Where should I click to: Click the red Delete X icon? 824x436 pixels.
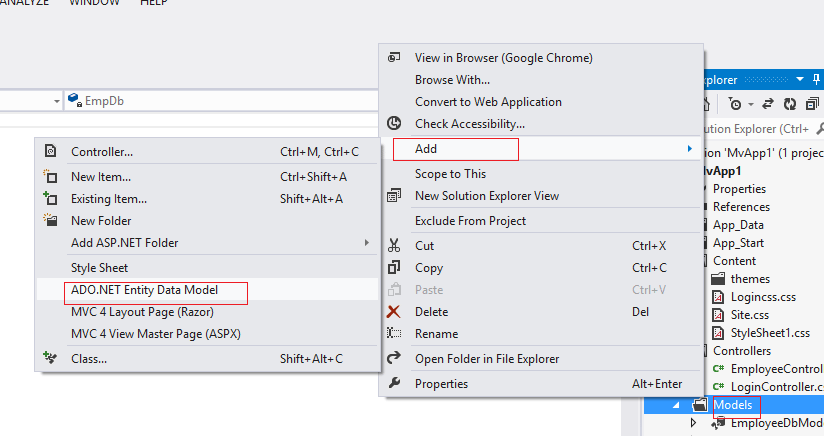point(394,312)
